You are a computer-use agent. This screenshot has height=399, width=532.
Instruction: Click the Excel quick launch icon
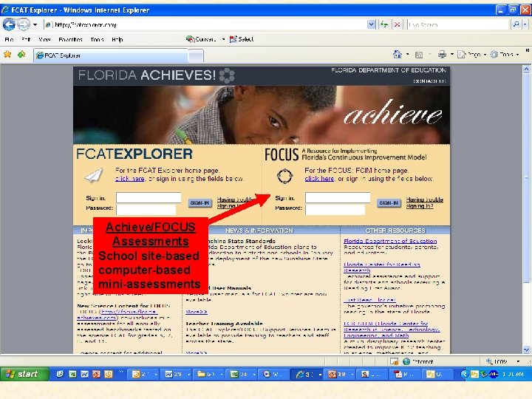click(72, 374)
